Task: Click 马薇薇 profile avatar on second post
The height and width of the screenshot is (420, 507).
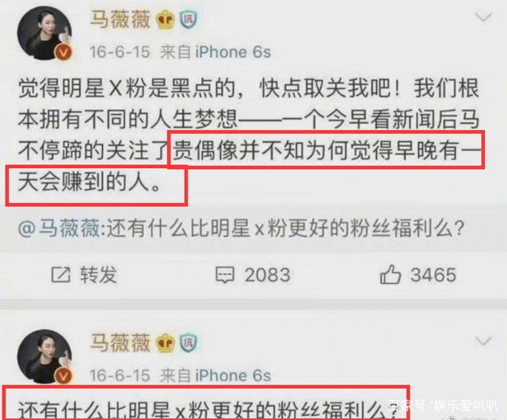Action: 44,357
